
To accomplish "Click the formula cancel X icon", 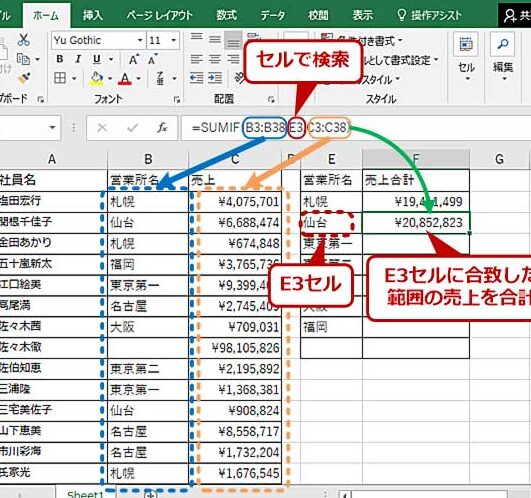I will [102, 128].
